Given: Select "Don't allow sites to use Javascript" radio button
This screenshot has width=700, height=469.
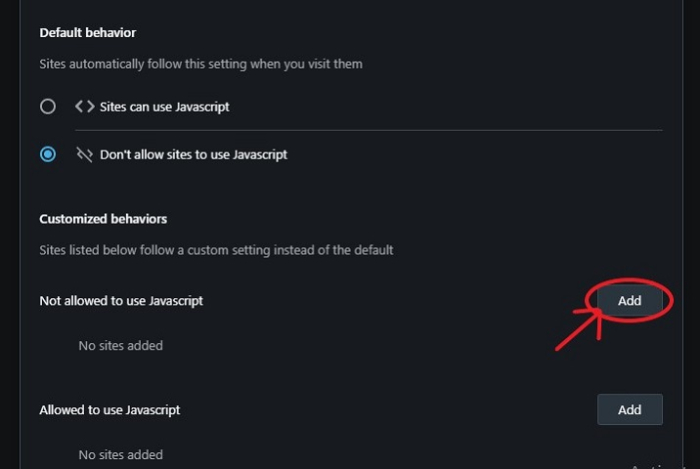Looking at the screenshot, I should click(x=48, y=155).
